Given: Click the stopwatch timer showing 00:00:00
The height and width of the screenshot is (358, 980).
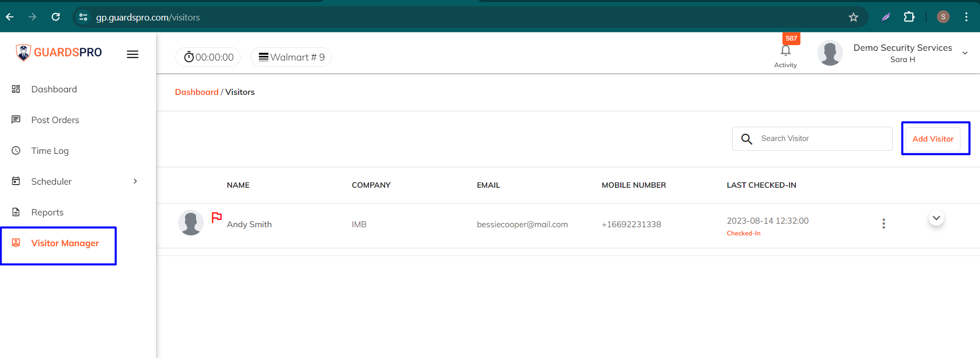Looking at the screenshot, I should point(208,57).
